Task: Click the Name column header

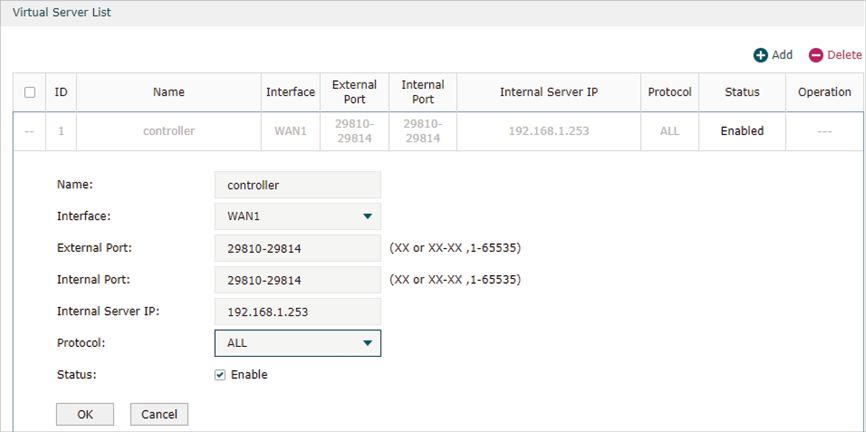Action: point(169,92)
